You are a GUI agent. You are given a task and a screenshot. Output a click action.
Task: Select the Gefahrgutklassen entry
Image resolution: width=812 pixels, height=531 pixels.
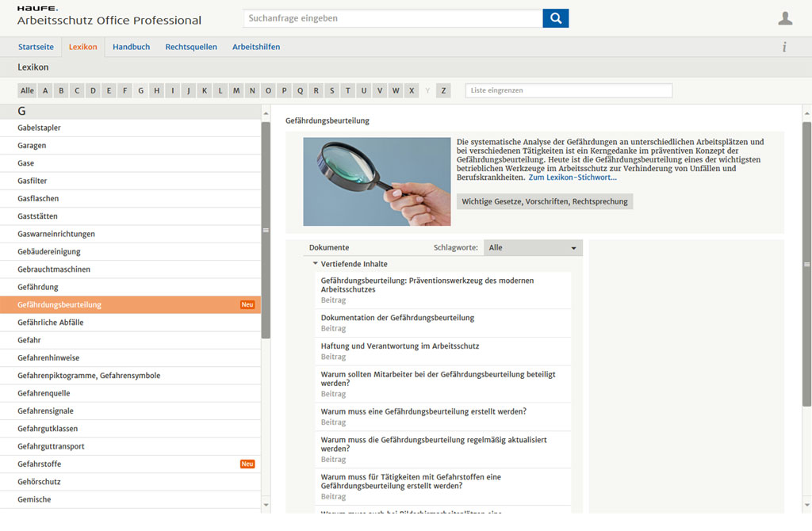(130, 429)
